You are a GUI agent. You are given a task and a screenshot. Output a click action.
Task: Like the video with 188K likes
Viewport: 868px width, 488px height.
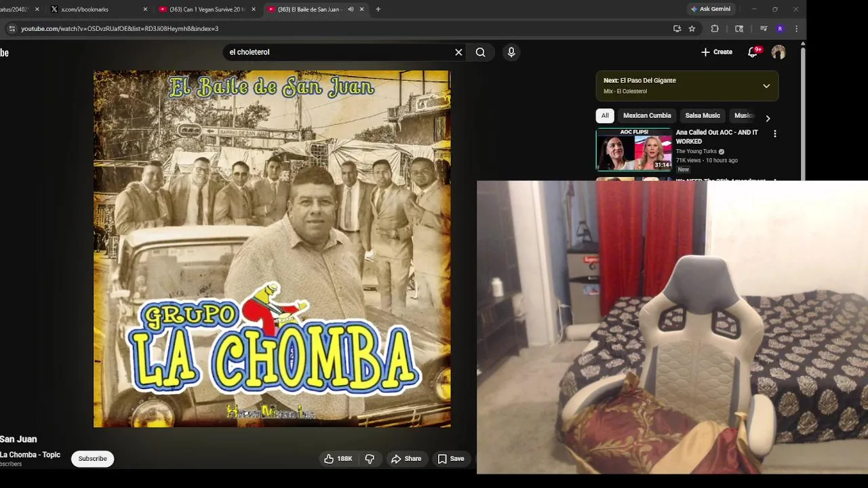click(338, 459)
